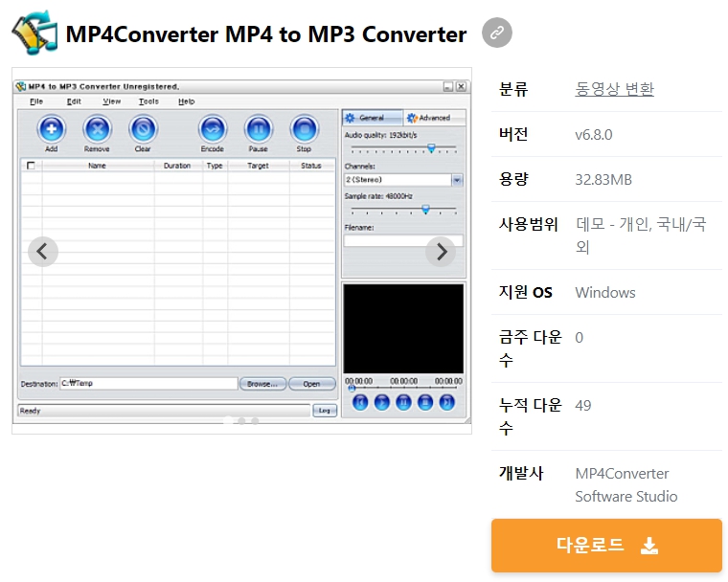The image size is (728, 582).
Task: Click the Open destination button
Action: click(x=311, y=384)
